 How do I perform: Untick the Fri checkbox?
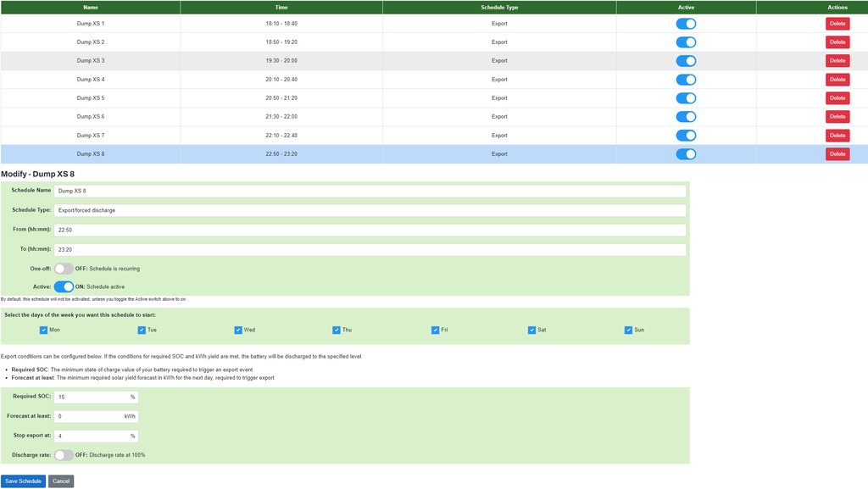[x=435, y=330]
